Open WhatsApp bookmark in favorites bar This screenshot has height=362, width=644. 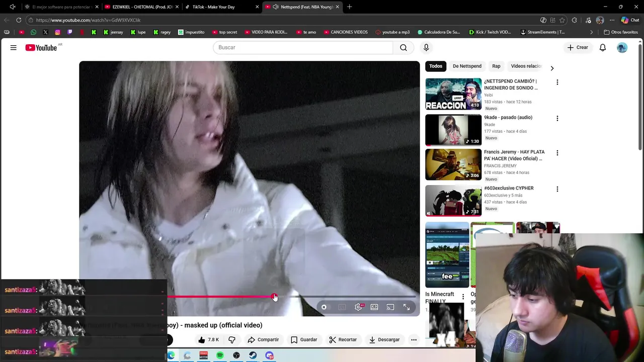pyautogui.click(x=33, y=32)
